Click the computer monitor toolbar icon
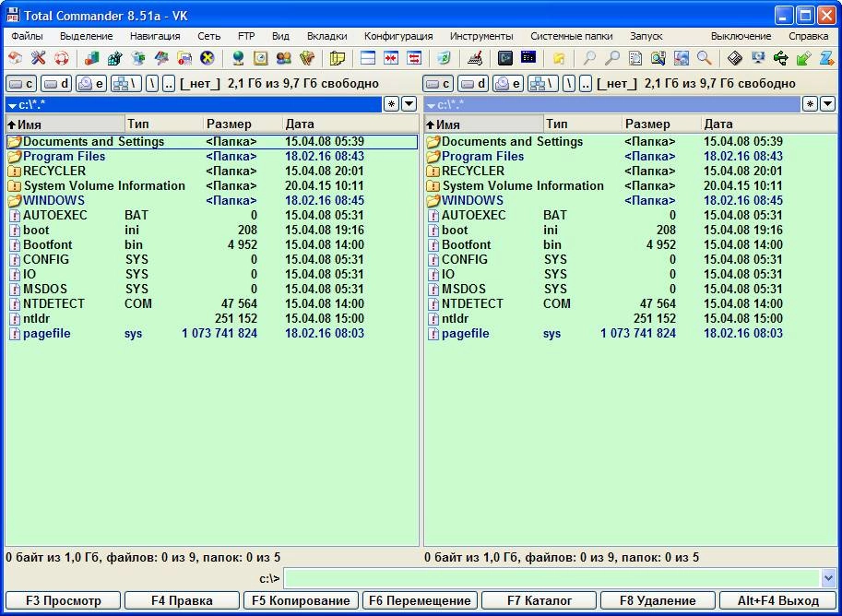The width and height of the screenshot is (842, 616). tap(758, 57)
